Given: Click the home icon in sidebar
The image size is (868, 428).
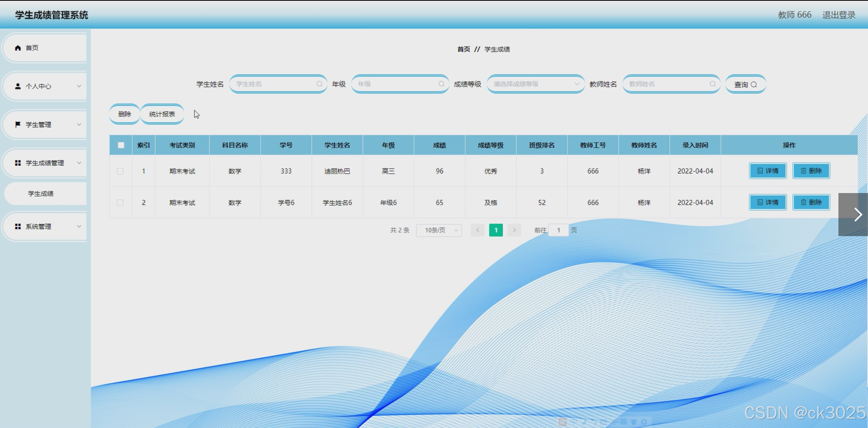Looking at the screenshot, I should pos(18,48).
